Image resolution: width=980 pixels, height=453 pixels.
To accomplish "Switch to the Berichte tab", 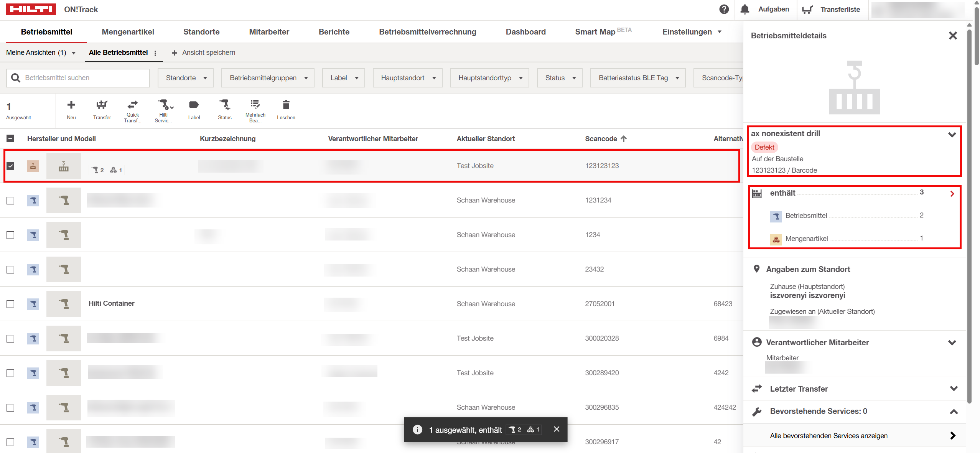I will (x=334, y=32).
